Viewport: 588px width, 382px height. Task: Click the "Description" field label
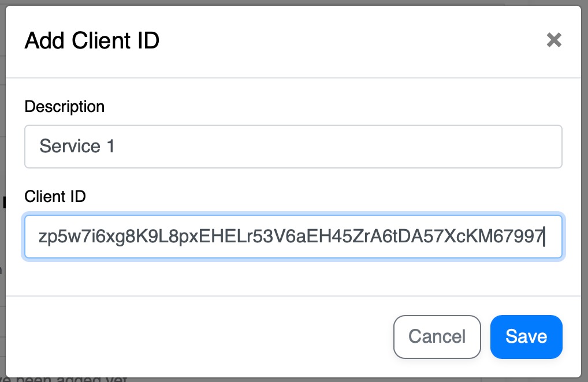[64, 107]
